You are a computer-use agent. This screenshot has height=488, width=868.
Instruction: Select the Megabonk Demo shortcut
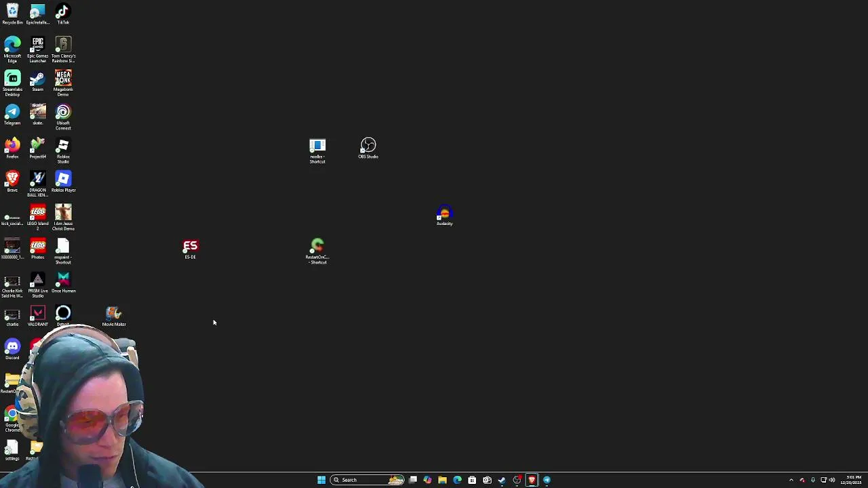[63, 83]
